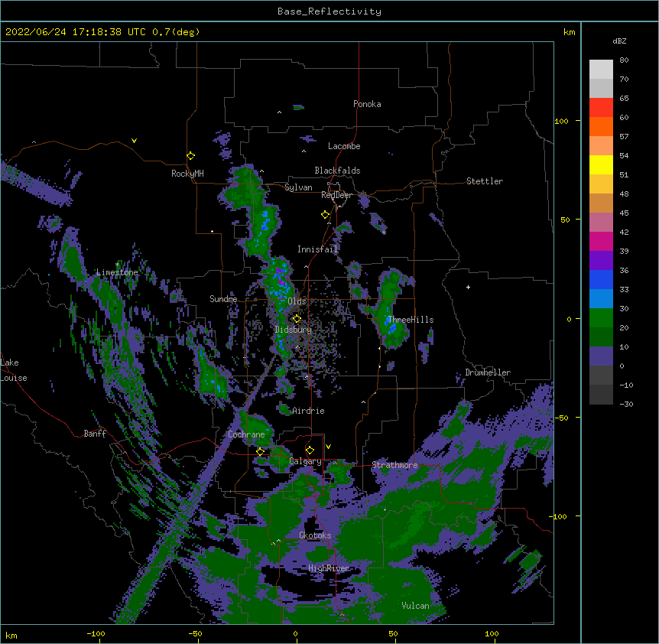Pick the red 60-65 dBZ legend swatch
Screen dimensions: 659x644
click(601, 108)
